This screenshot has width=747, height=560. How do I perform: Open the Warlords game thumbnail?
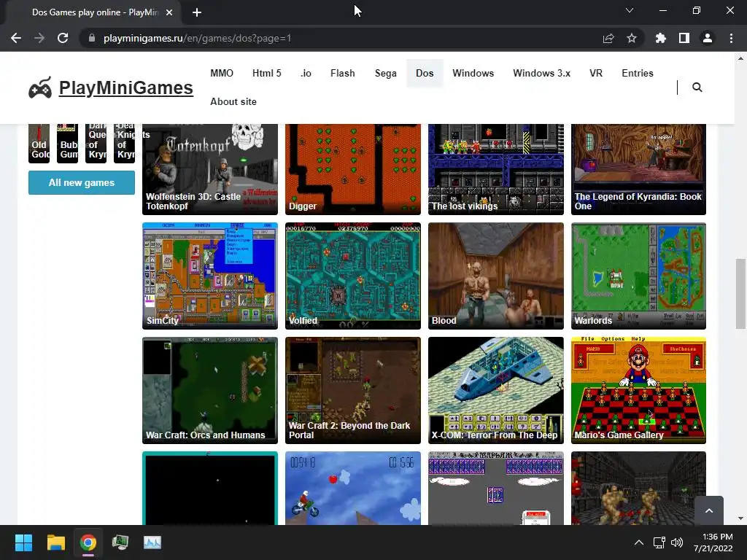pyautogui.click(x=638, y=276)
